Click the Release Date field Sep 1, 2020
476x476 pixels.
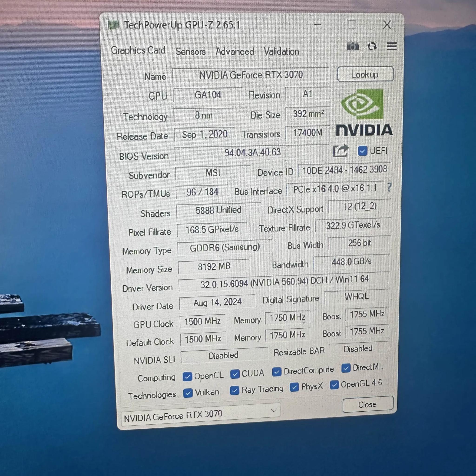204,135
